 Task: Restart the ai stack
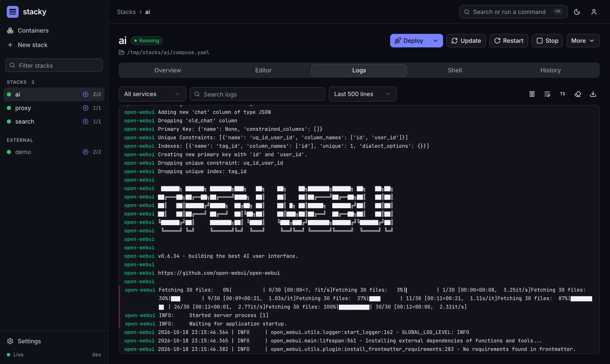point(509,41)
